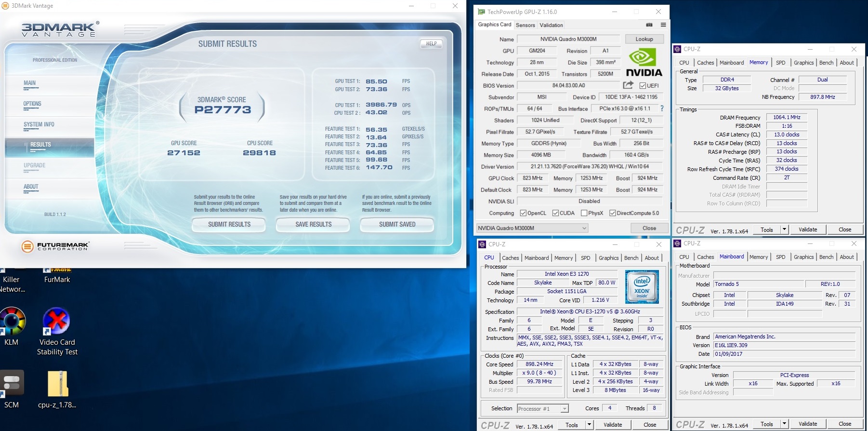Open the System Info section in 3DMark Vantage

tap(39, 125)
